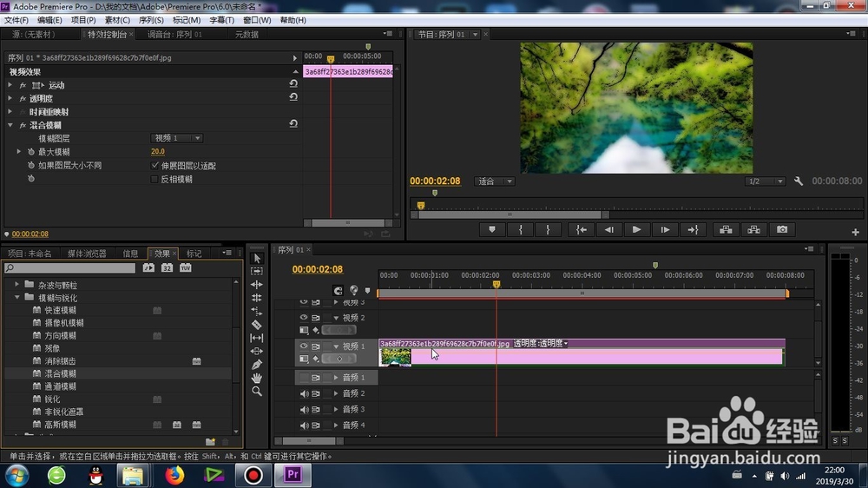Viewport: 868px width, 488px height.
Task: Add a marker in Program monitor
Action: [491, 230]
